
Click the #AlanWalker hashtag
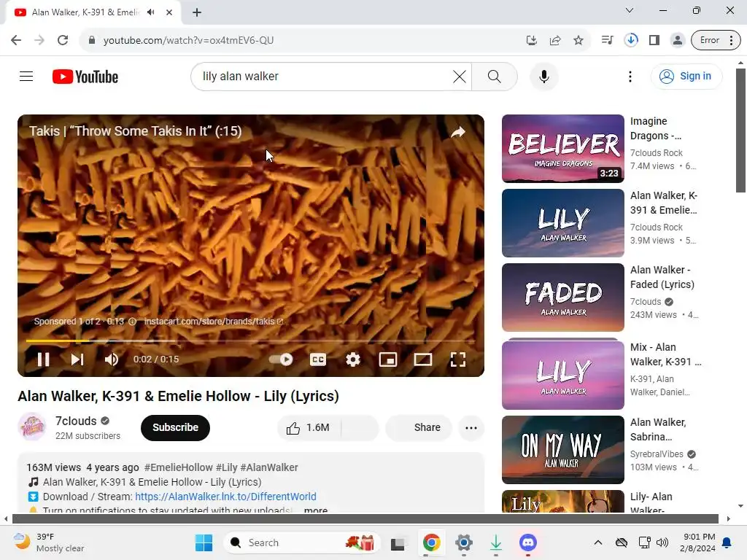(269, 467)
